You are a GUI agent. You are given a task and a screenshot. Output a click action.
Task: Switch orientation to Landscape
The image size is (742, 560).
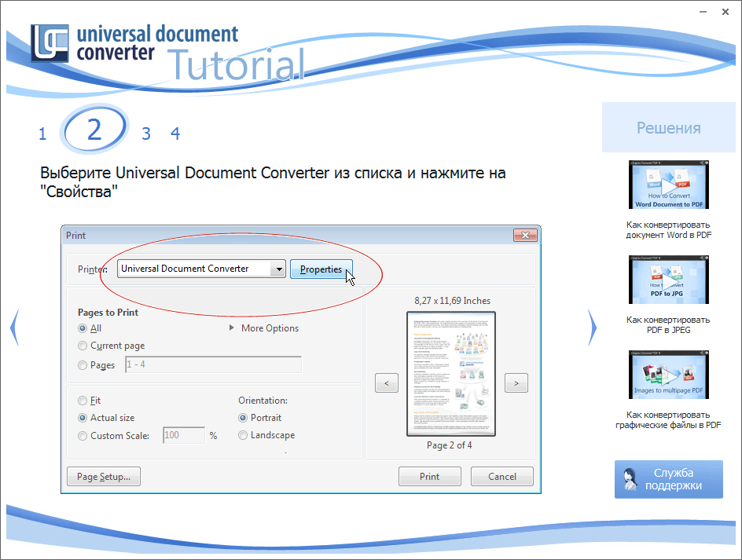click(242, 434)
